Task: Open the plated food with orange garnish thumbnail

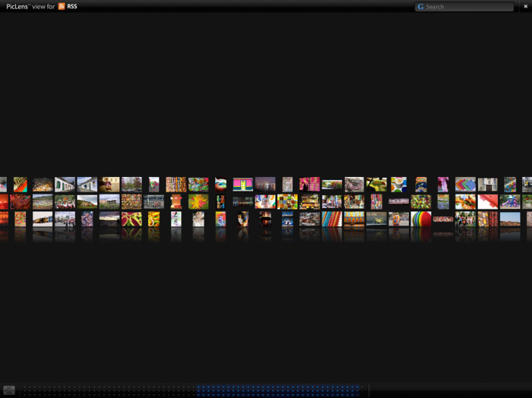Action: pos(465,202)
